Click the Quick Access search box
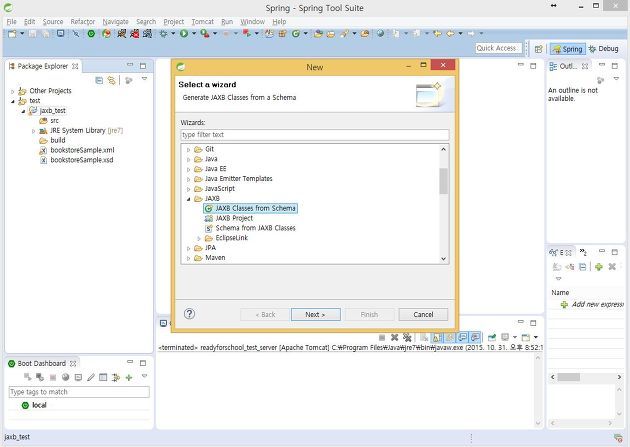This screenshot has width=630, height=447. click(x=499, y=48)
